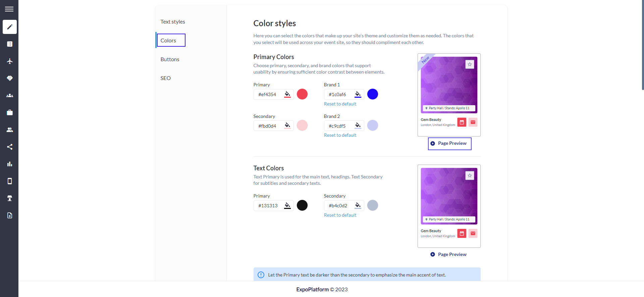The height and width of the screenshot is (297, 644).
Task: Open the hamburger menu in sidebar
Action: [x=9, y=9]
